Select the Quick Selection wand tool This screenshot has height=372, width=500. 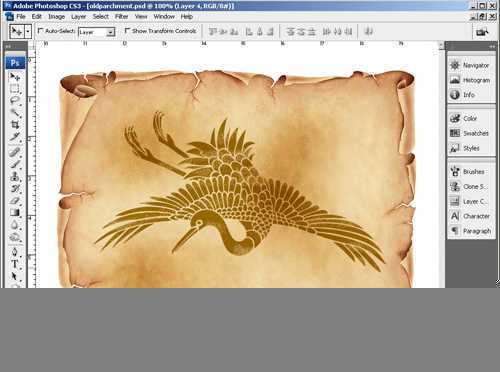point(15,112)
